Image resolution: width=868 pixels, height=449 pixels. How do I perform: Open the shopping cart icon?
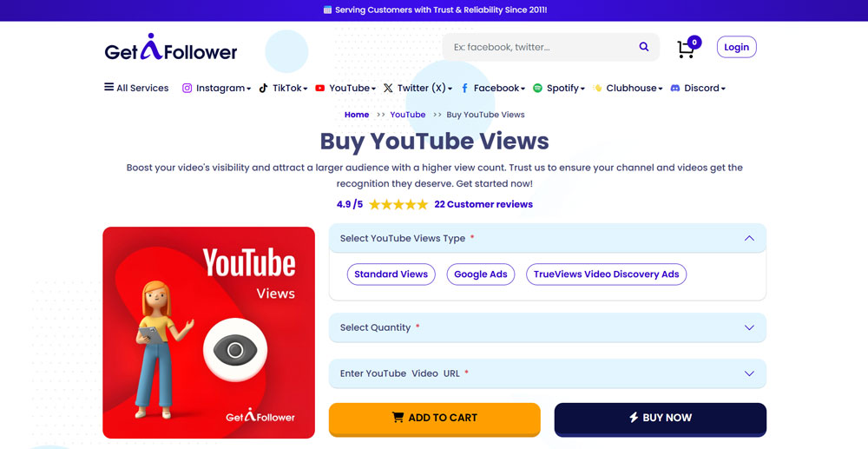686,49
